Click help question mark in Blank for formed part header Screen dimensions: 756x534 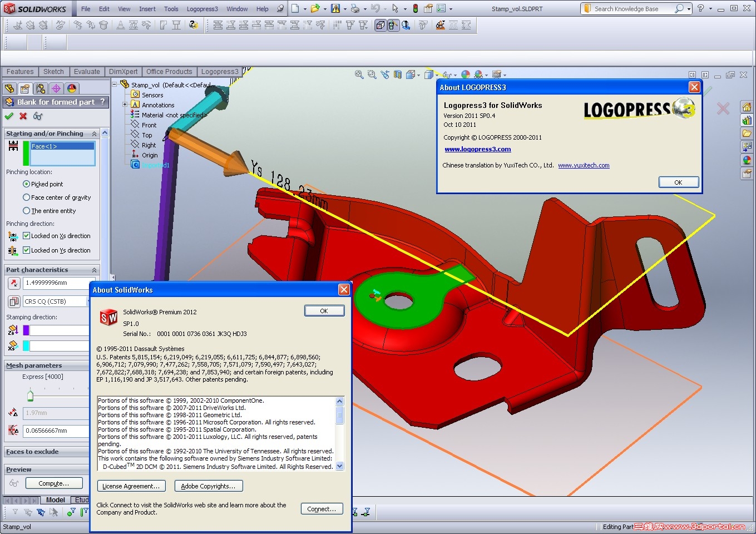click(102, 102)
